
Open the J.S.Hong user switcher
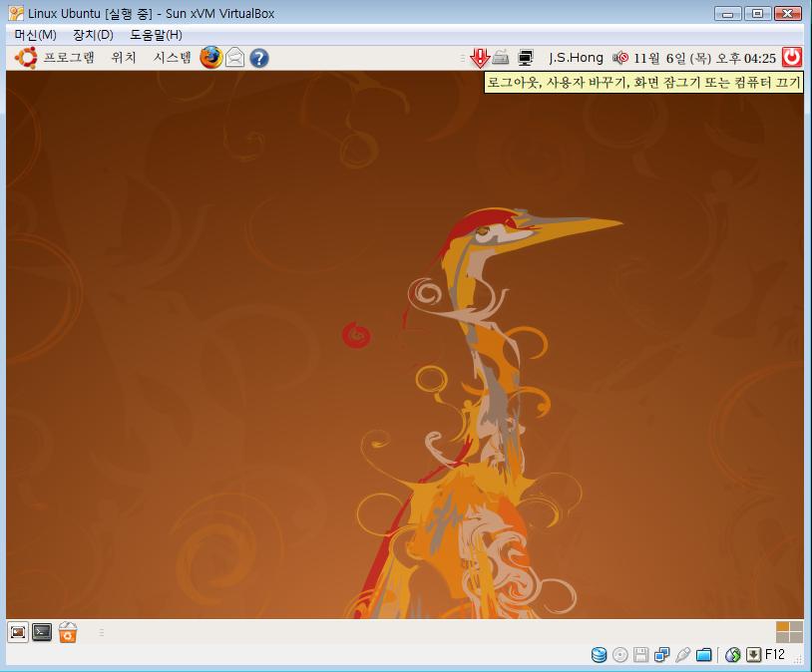point(576,58)
